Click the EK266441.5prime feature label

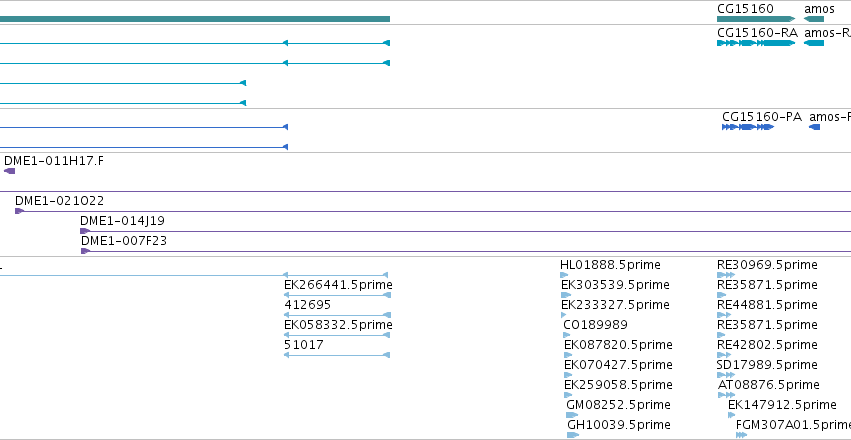pos(338,285)
